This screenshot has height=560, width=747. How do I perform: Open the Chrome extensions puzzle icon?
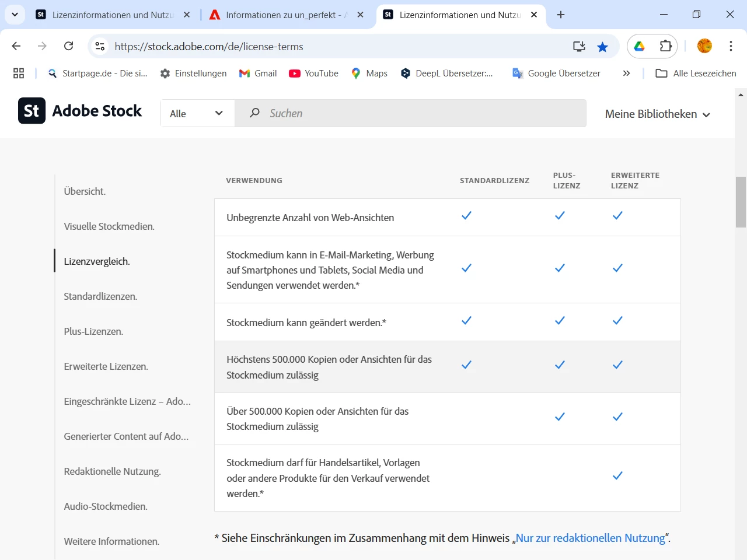pyautogui.click(x=665, y=47)
